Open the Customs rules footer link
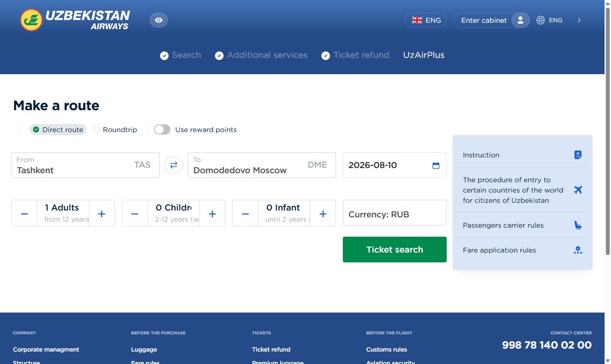The width and height of the screenshot is (611, 364). tap(387, 349)
